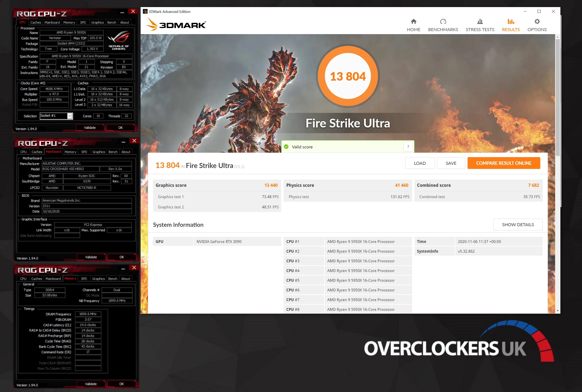Click the 3DMark logo

point(176,24)
